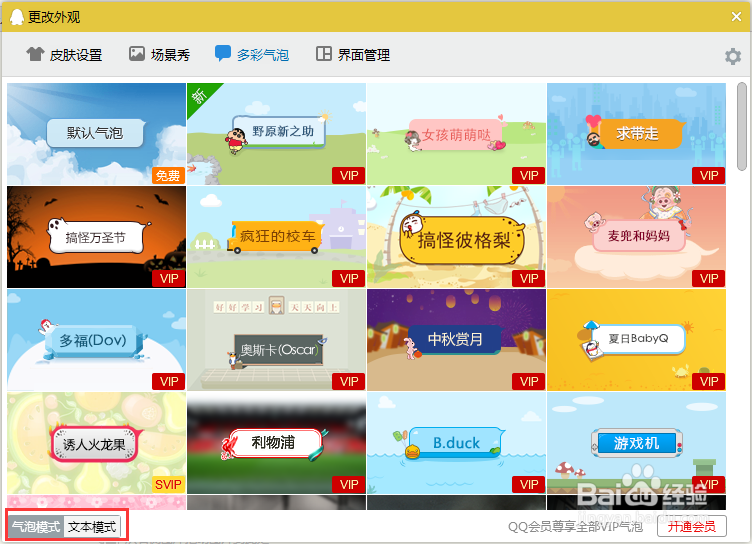Pick the 中秋赏月 bubble theme
Screen dimensions: 752x544
click(457, 340)
